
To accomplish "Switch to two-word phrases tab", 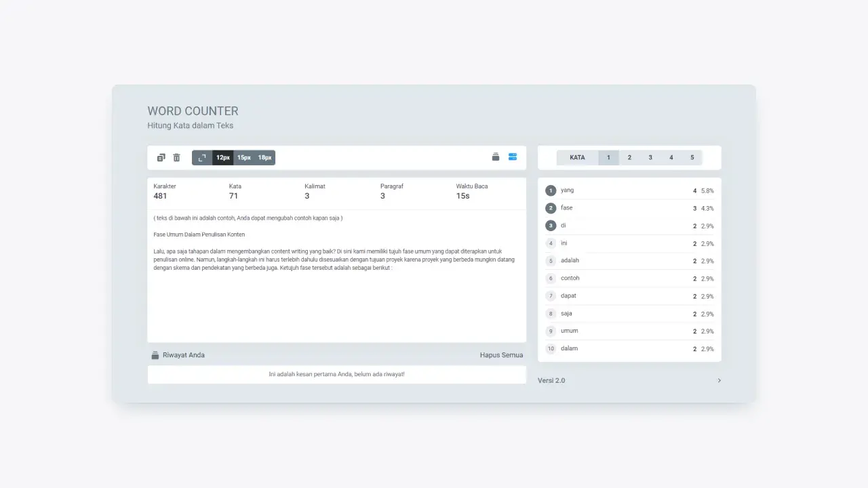I will pos(629,157).
